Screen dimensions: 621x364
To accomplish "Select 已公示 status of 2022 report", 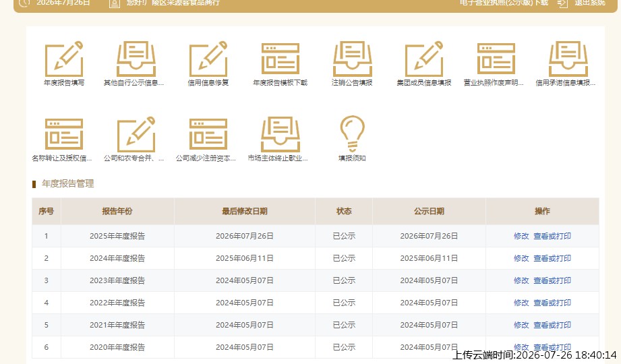I will pyautogui.click(x=344, y=303).
